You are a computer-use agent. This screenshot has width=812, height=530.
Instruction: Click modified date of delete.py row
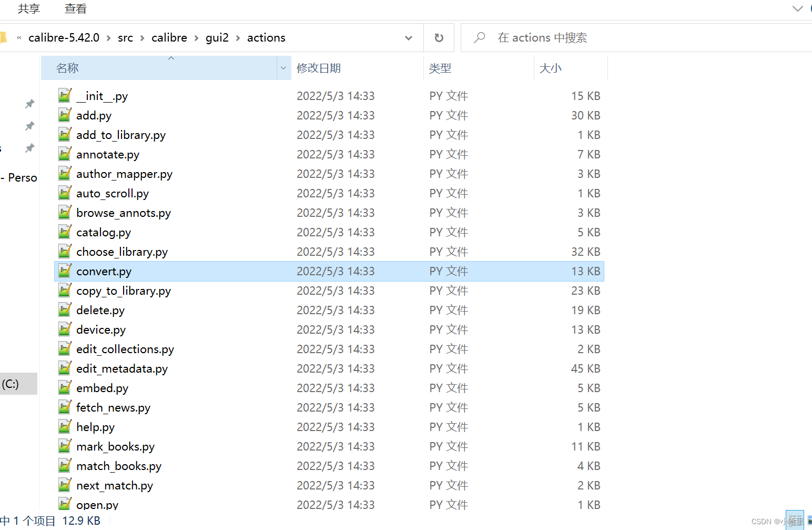click(x=336, y=310)
